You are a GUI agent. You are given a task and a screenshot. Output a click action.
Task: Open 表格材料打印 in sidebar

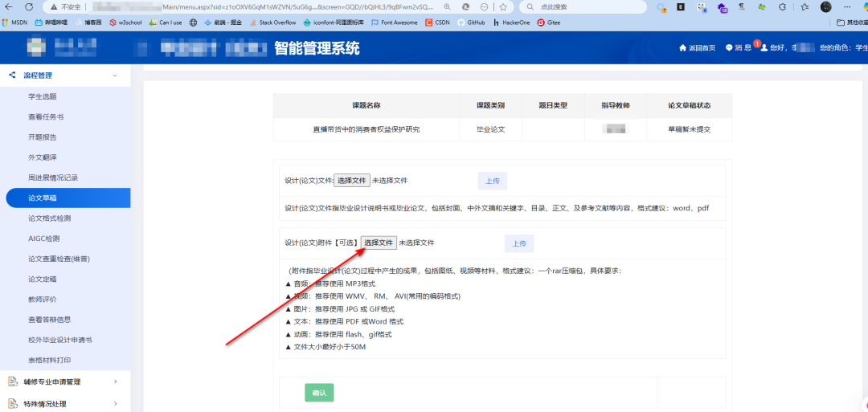click(49, 360)
